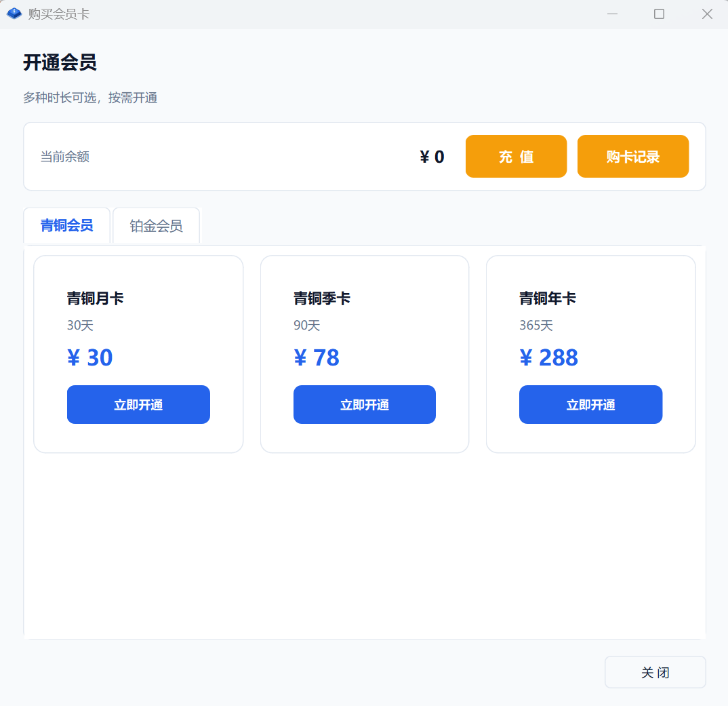Activate the 青铜月卡 with 立即开通
This screenshot has width=728, height=706.
(138, 404)
